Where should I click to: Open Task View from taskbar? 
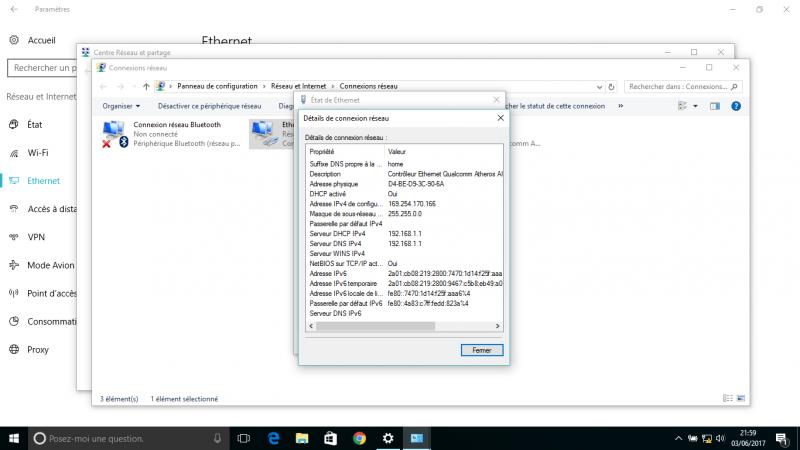tap(244, 438)
